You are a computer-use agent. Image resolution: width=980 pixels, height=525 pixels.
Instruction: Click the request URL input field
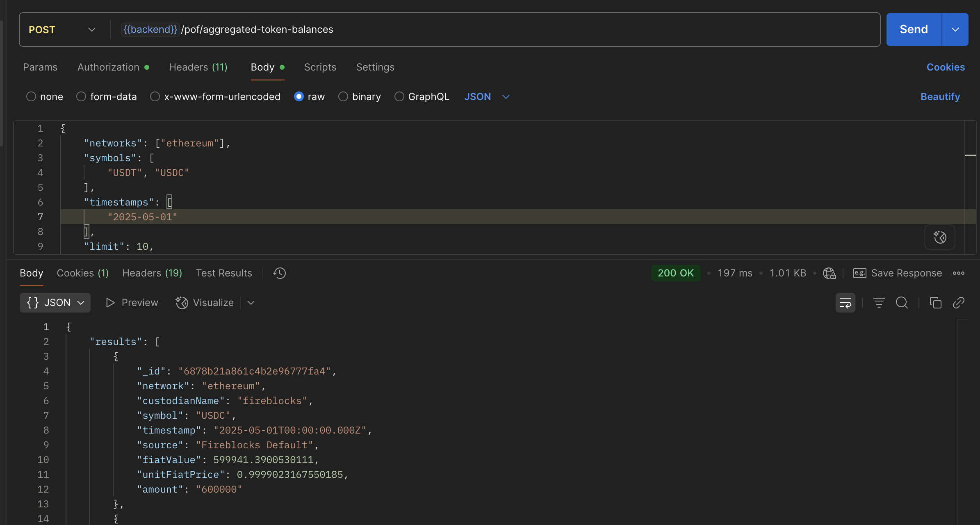click(574, 30)
